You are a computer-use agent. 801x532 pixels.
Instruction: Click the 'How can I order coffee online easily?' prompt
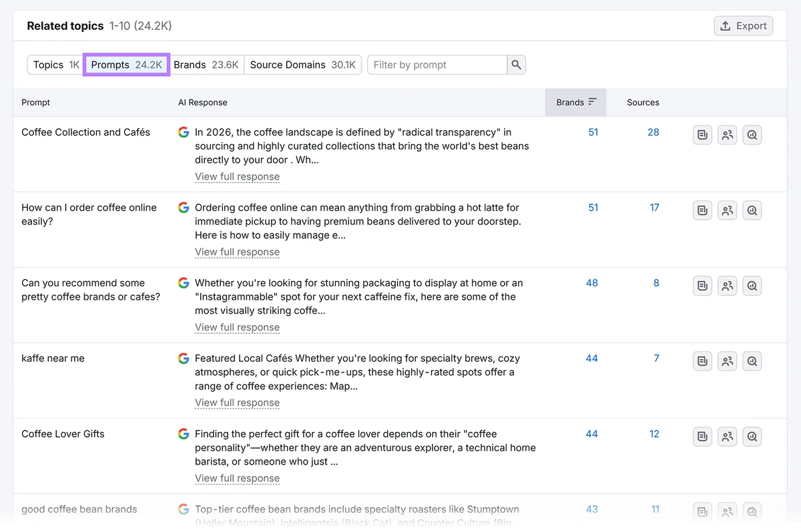pos(89,214)
